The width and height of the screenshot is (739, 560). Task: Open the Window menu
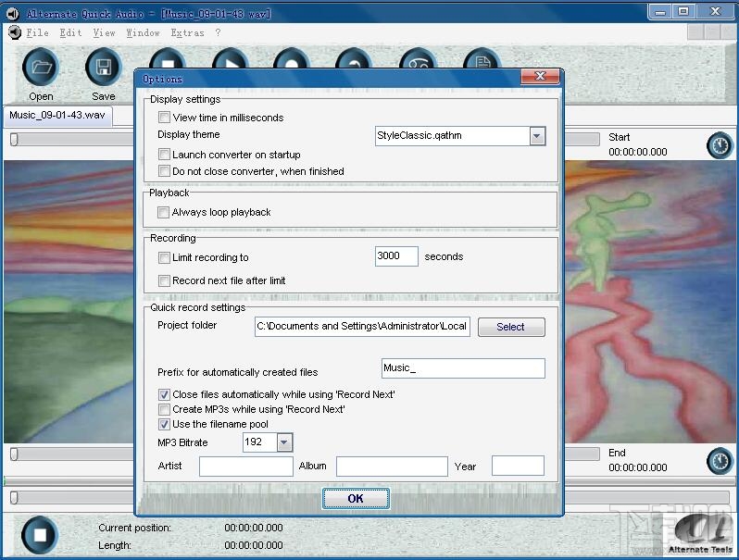(x=143, y=33)
